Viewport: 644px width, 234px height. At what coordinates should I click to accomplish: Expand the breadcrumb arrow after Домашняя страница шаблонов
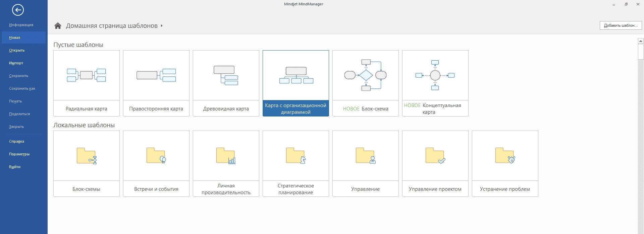point(161,25)
